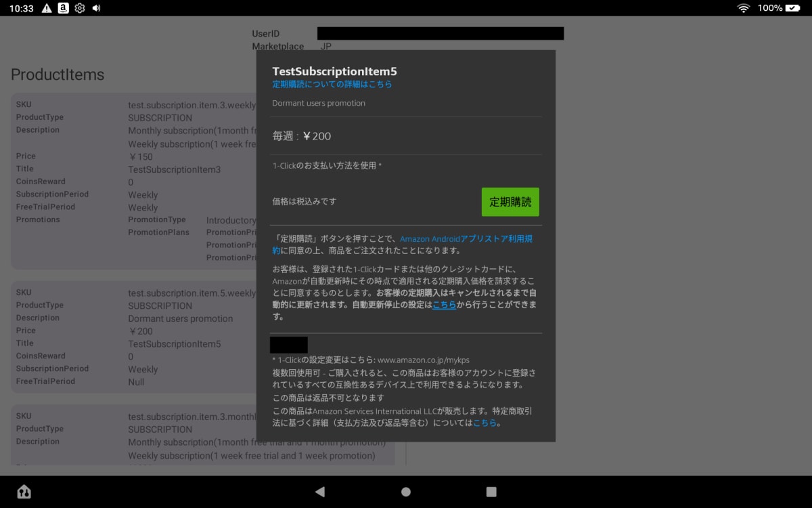This screenshot has height=508, width=812.
Task: Tap the Android home circle icon
Action: pyautogui.click(x=406, y=492)
